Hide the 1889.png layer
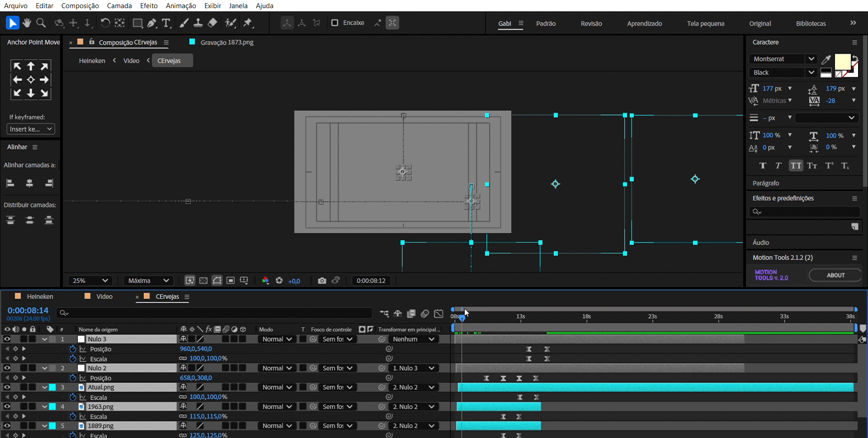Image resolution: width=868 pixels, height=438 pixels. click(x=7, y=426)
